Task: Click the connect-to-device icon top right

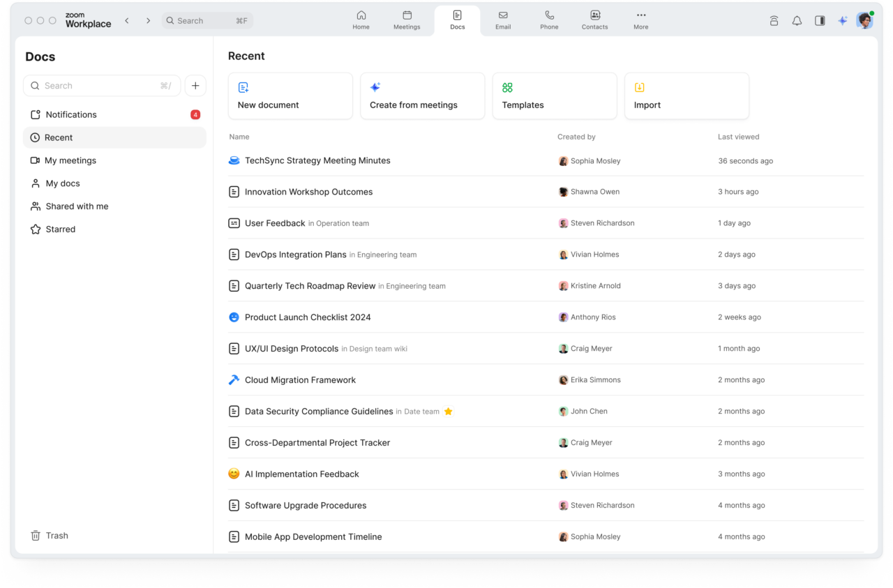Action: click(774, 20)
